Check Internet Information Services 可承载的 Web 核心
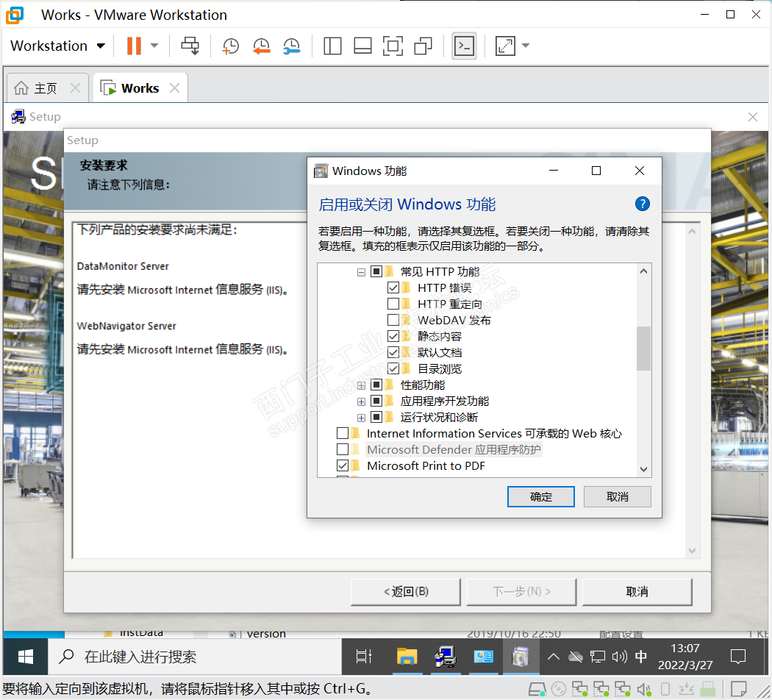The height and width of the screenshot is (700, 772). click(x=343, y=434)
